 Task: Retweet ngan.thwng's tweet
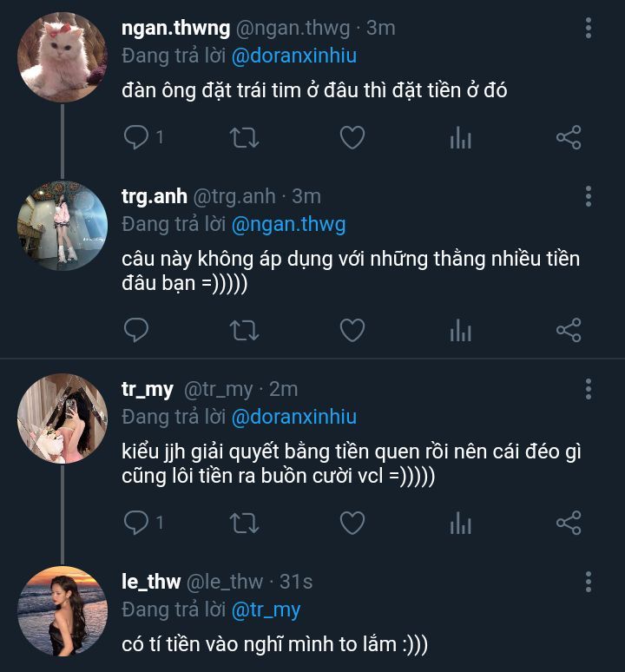click(243, 137)
